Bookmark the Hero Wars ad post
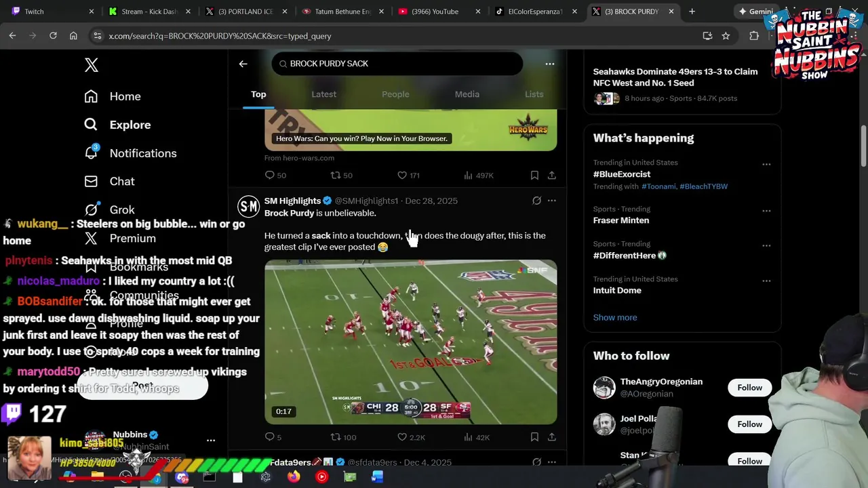Screen dimensions: 868x488 pyautogui.click(x=534, y=175)
